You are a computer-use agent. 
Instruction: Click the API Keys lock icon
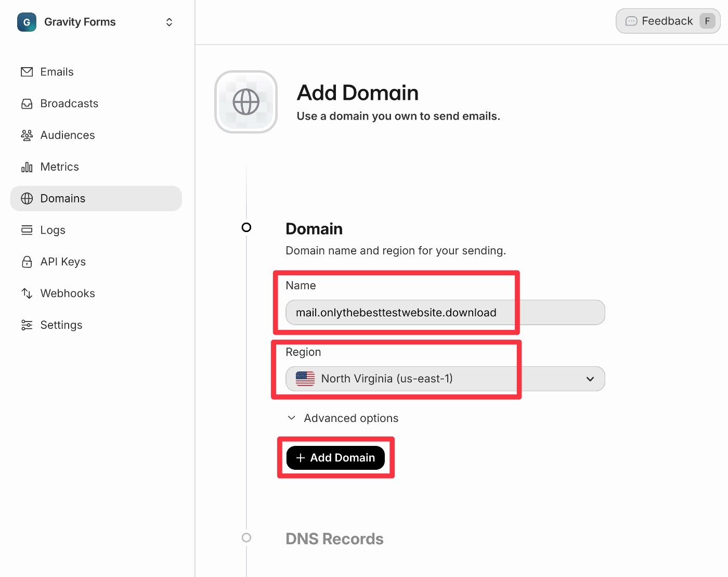pos(27,262)
